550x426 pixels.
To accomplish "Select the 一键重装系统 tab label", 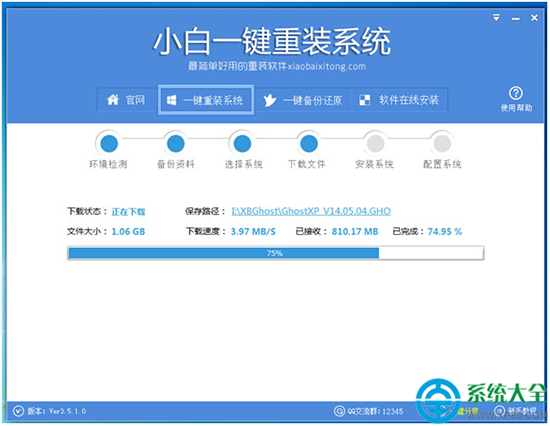I will point(213,100).
